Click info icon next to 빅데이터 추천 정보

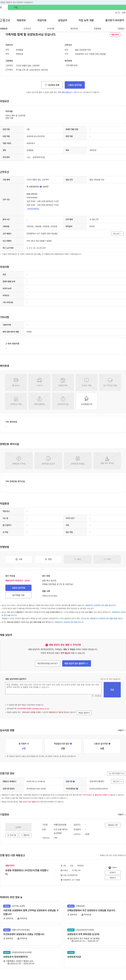[21, 897]
